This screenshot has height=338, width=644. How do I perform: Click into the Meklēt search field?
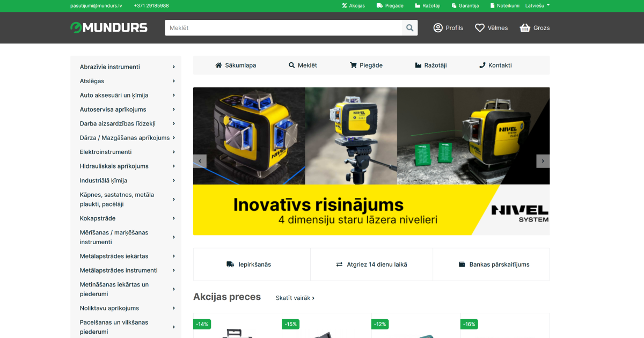(283, 28)
